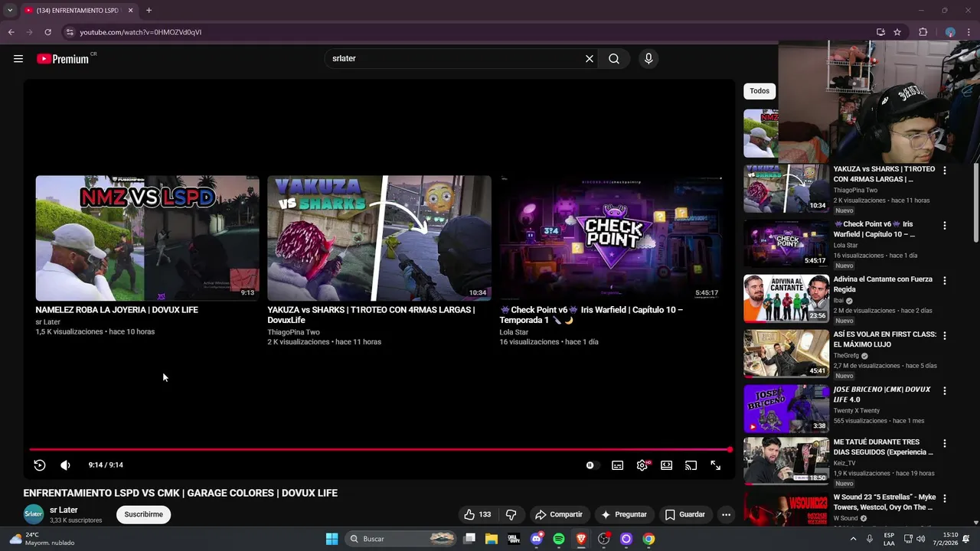
Task: Open Check Point v6 end-screen thumbnail
Action: (x=611, y=238)
